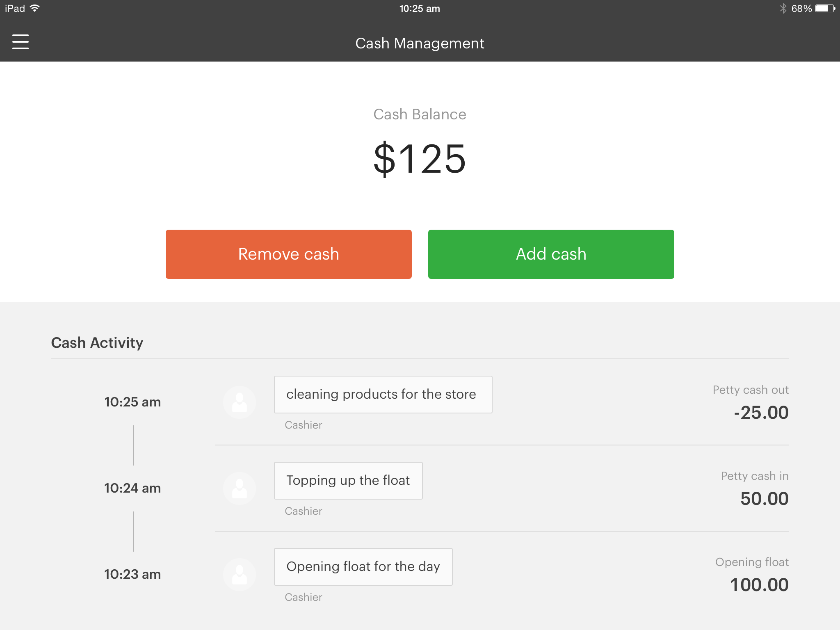This screenshot has width=840, height=630.
Task: Tap the 10:24 am timeline marker
Action: click(x=132, y=488)
